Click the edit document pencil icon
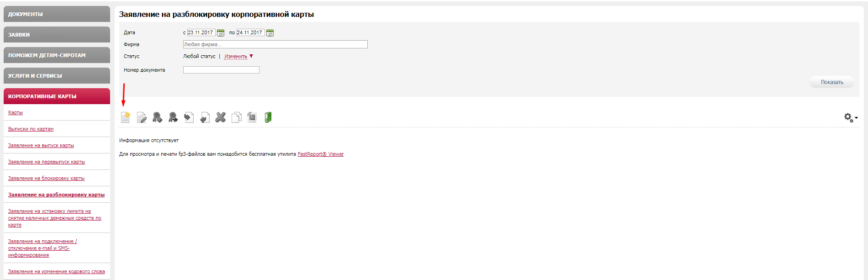The height and width of the screenshot is (280, 868). [141, 117]
